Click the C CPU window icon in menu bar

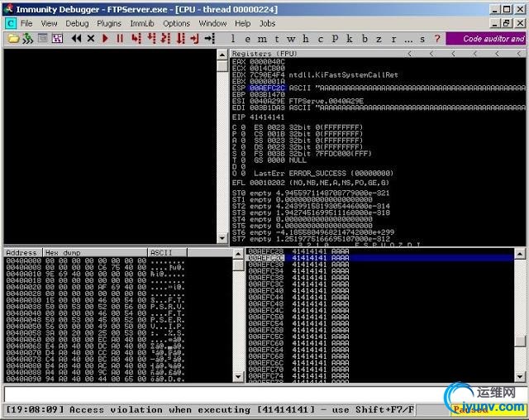pos(11,23)
